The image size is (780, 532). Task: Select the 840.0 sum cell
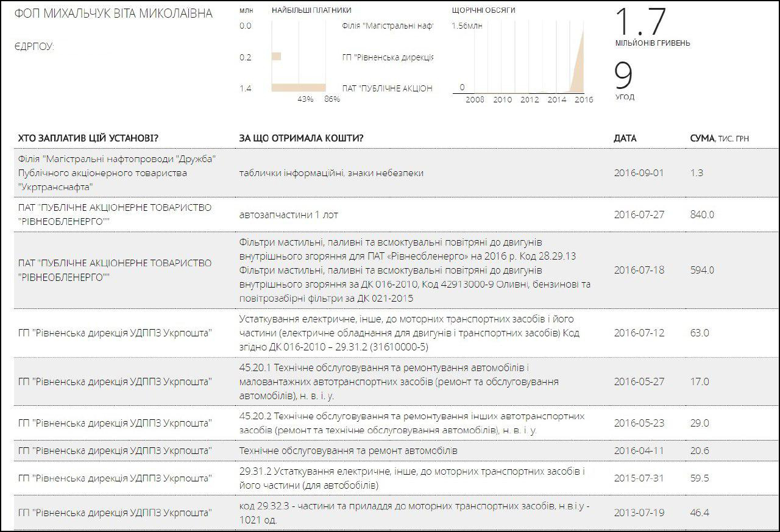point(702,215)
